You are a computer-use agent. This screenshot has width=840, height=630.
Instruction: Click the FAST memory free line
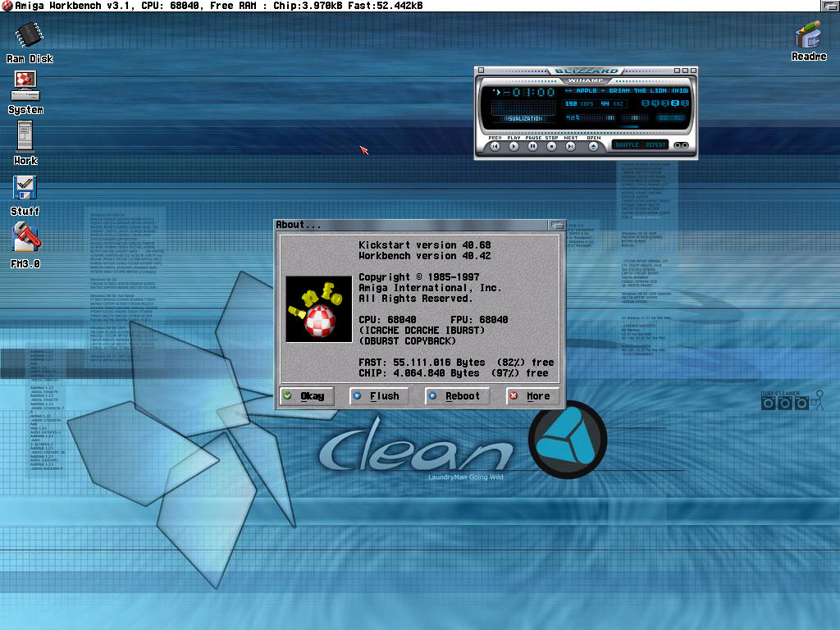(456, 363)
